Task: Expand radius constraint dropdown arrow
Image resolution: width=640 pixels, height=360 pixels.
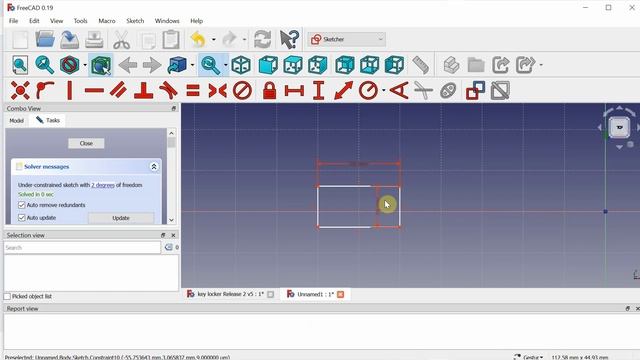Action: [x=384, y=90]
